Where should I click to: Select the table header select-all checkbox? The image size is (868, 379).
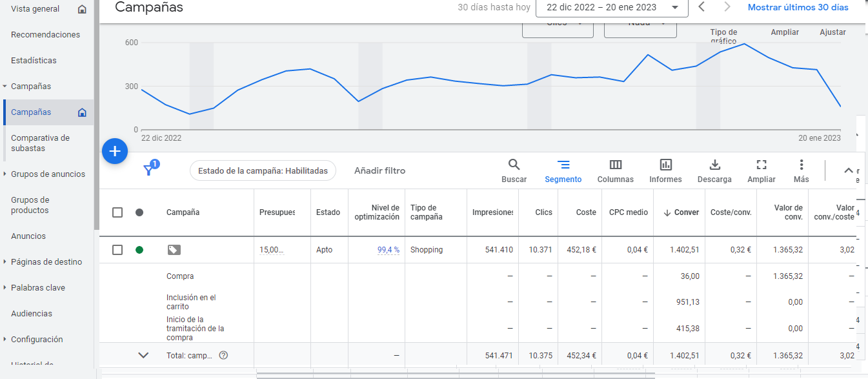coord(117,212)
